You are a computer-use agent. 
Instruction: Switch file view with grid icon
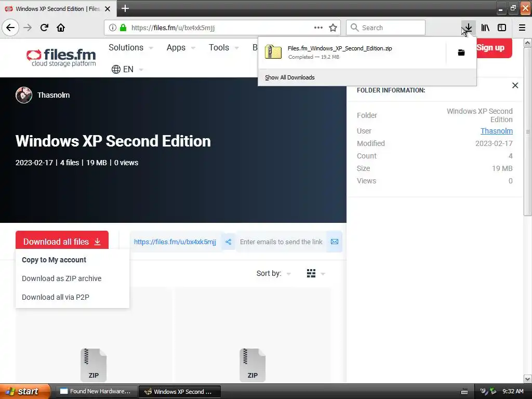[311, 273]
